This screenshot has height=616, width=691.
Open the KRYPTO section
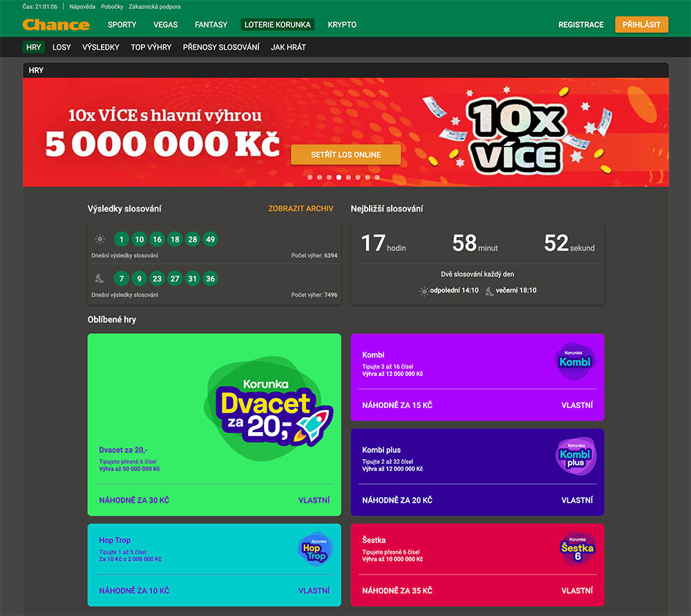click(x=342, y=25)
